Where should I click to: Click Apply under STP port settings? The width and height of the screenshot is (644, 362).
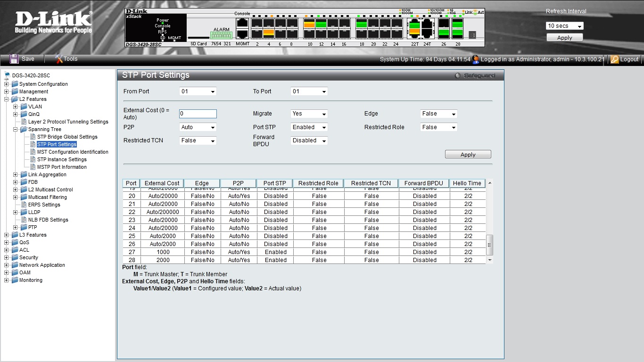point(468,155)
